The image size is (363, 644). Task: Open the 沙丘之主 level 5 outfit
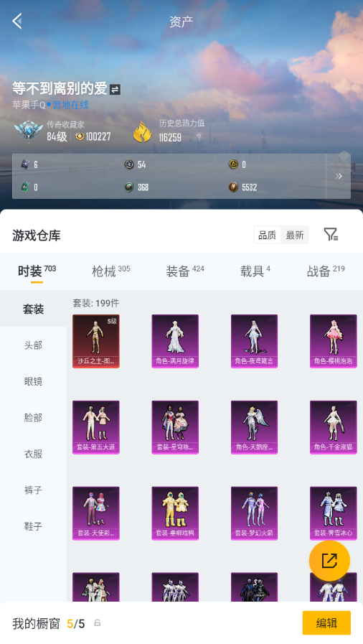point(96,341)
